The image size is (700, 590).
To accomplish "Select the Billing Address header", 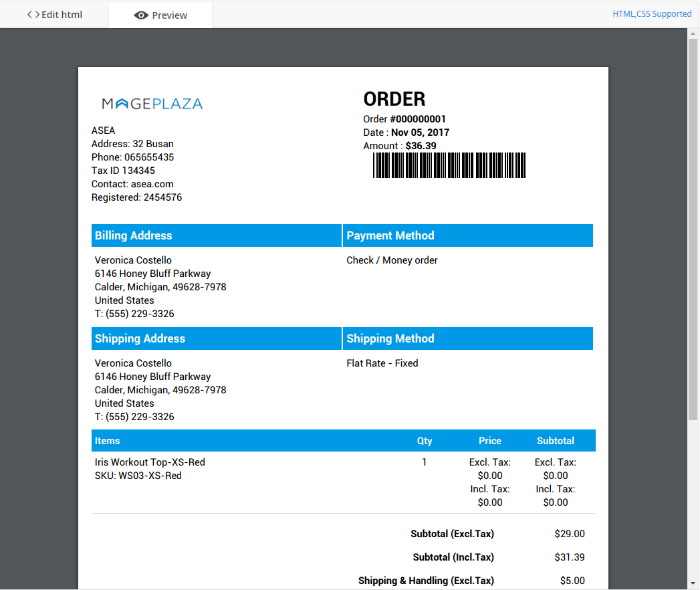I will coord(134,235).
